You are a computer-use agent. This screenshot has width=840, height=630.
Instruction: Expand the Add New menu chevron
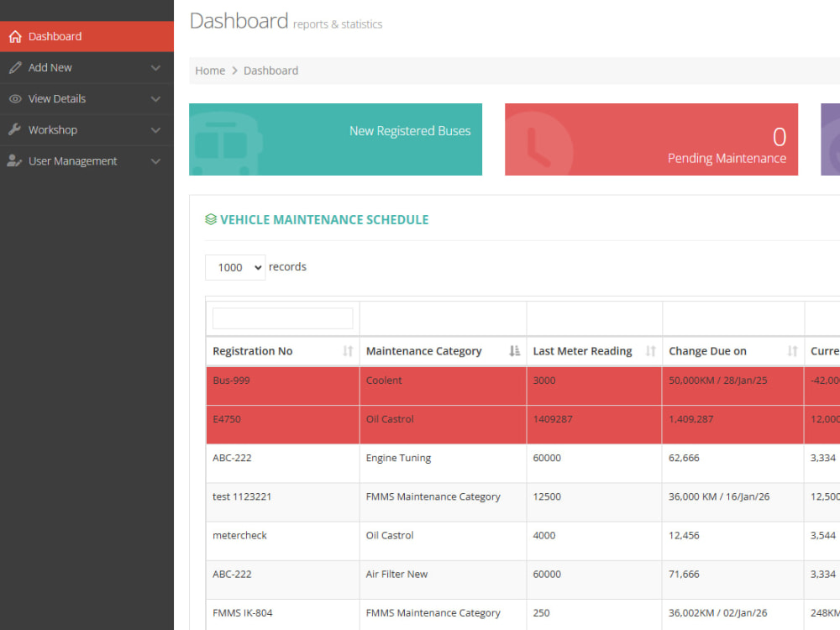(x=155, y=67)
